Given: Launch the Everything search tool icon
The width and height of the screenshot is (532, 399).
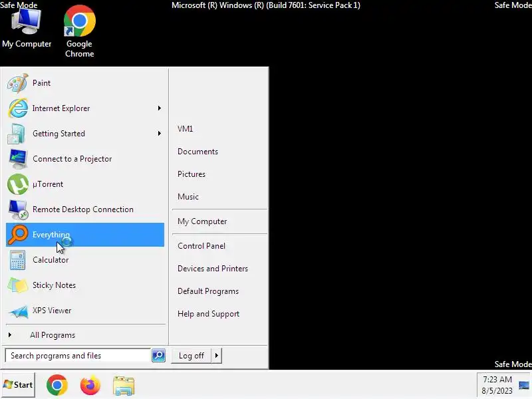Looking at the screenshot, I should pos(18,235).
